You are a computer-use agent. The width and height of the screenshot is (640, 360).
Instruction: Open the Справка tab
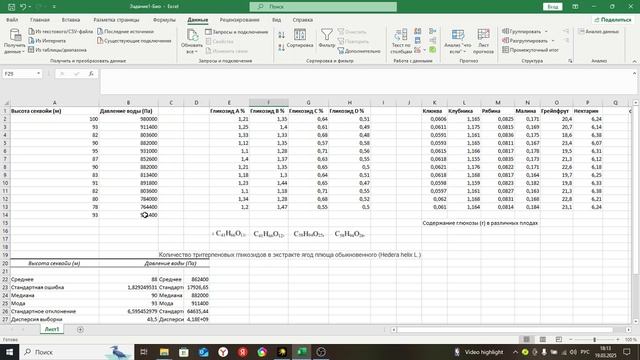click(302, 20)
